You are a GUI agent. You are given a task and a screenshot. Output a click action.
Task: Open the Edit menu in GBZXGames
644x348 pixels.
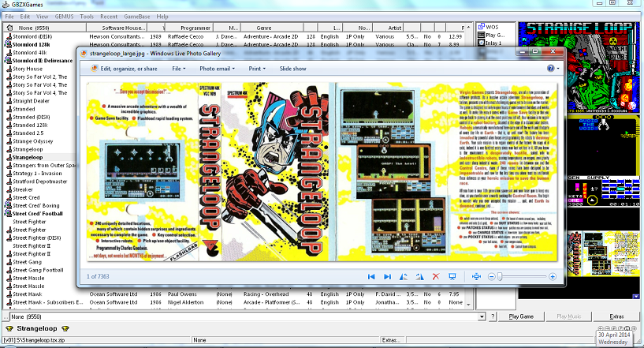point(25,17)
